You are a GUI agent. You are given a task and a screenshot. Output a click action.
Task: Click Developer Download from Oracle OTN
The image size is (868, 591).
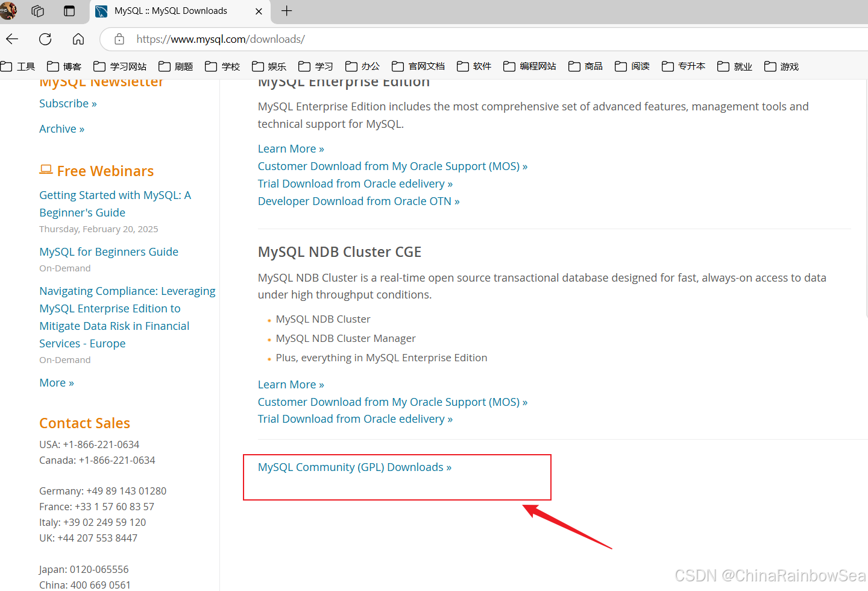pyautogui.click(x=358, y=201)
